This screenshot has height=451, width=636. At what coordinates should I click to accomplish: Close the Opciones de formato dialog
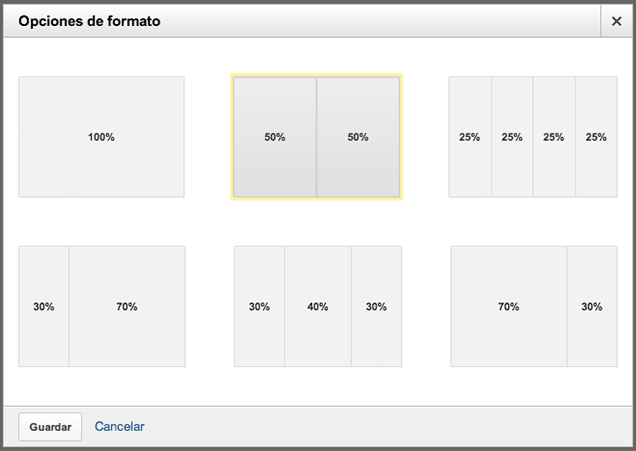click(616, 21)
